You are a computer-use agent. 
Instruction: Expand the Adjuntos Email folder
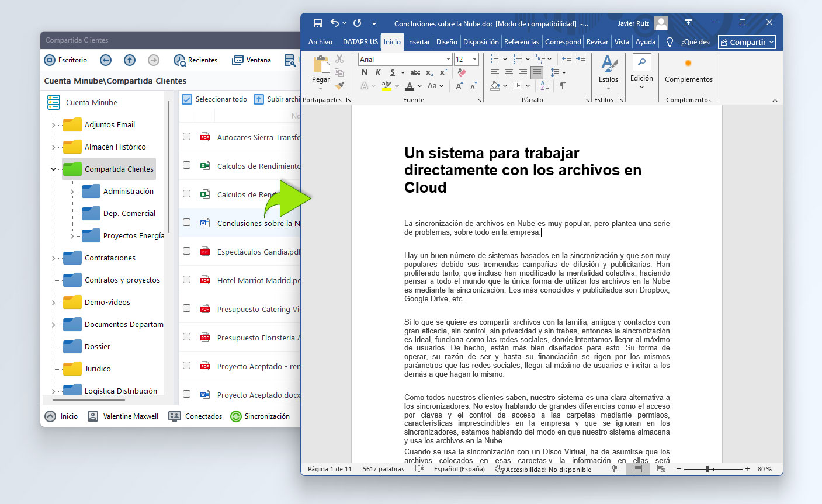(53, 125)
